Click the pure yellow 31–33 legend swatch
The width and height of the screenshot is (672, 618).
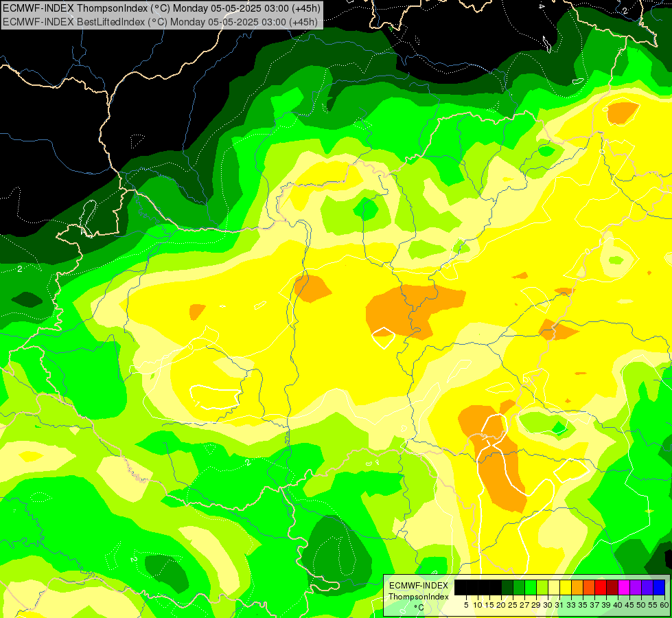tap(566, 587)
